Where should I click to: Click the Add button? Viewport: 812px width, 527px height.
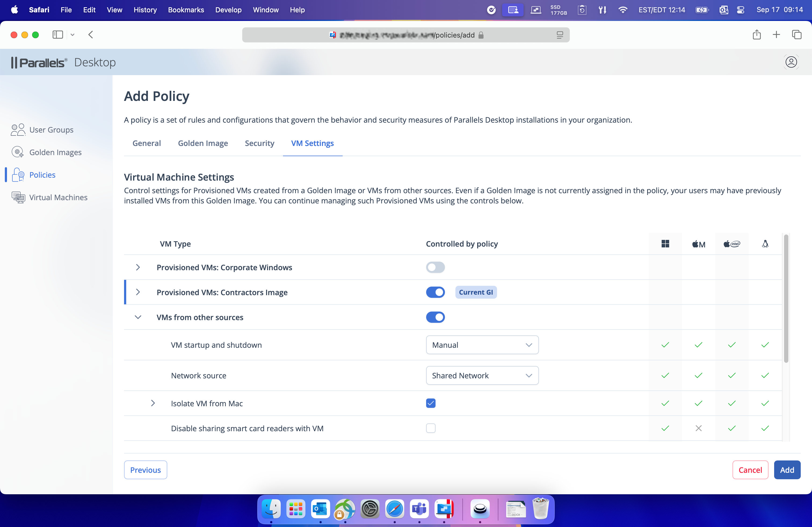pyautogui.click(x=787, y=470)
